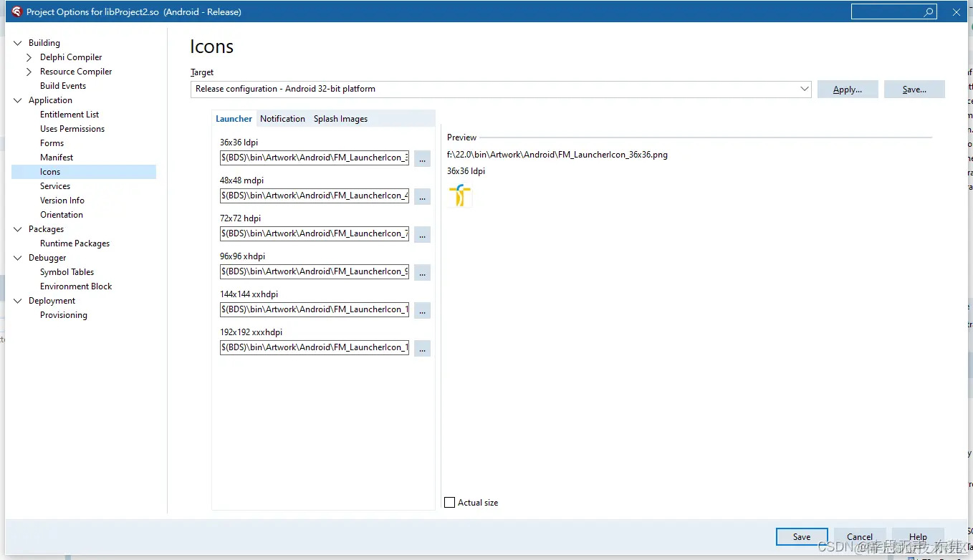Select Runtime Packages in the tree
The width and height of the screenshot is (973, 560).
pyautogui.click(x=75, y=243)
